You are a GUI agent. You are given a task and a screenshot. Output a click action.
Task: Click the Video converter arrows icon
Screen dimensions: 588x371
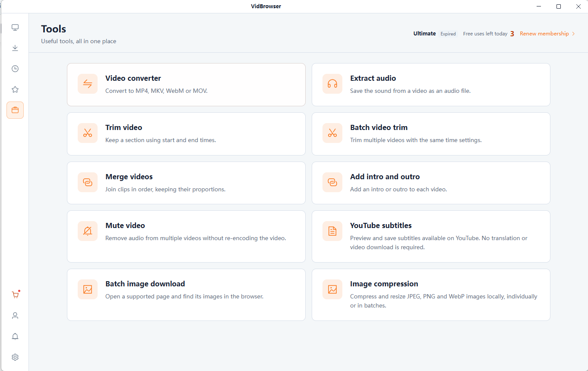88,84
